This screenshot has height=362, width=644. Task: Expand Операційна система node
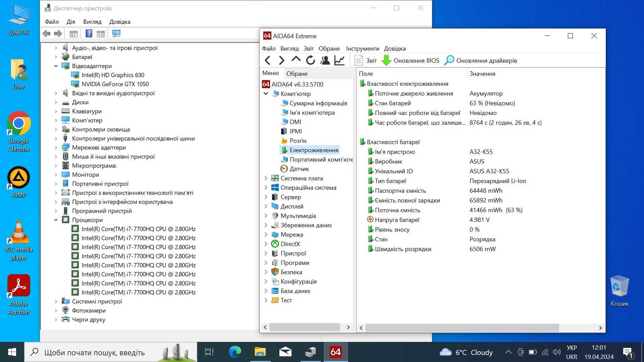pos(266,187)
